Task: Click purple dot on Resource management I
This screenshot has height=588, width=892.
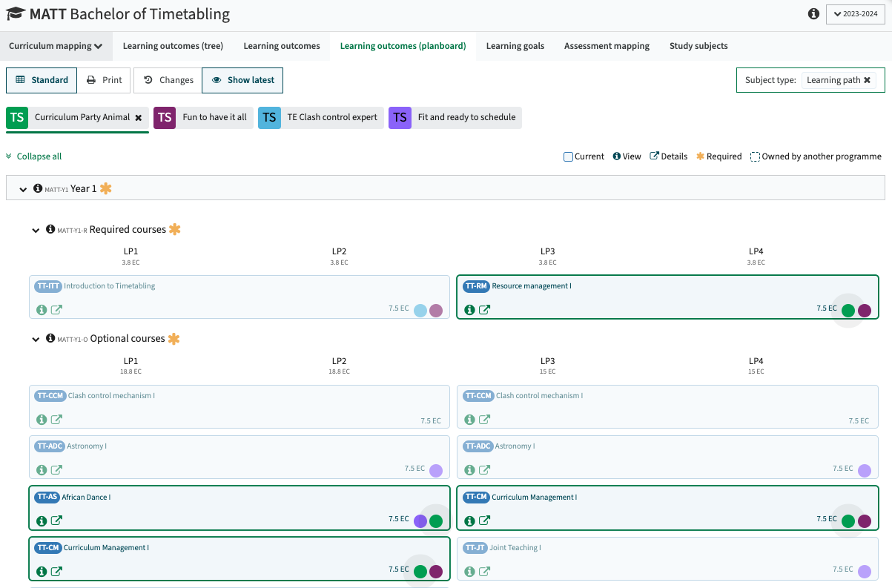Action: point(864,311)
